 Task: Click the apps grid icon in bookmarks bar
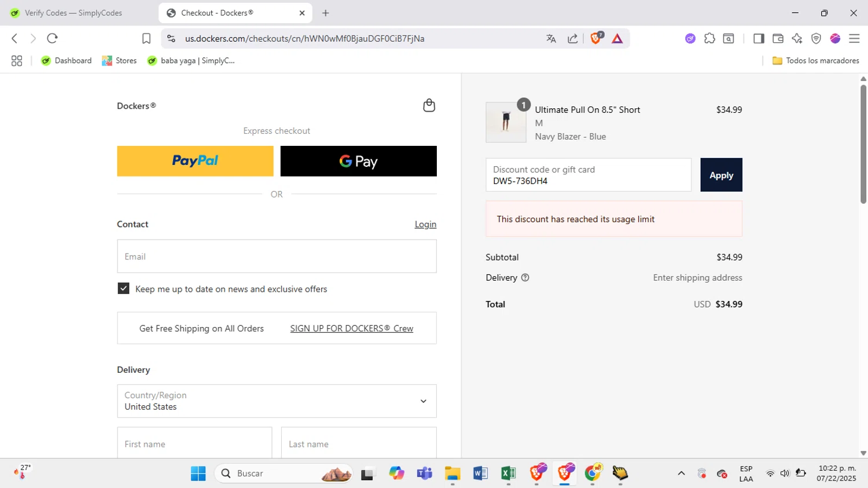[x=17, y=61]
